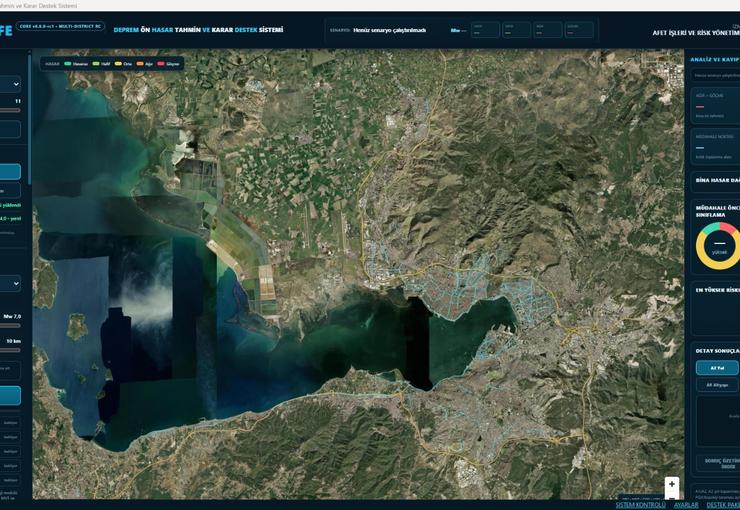Open SİSTEM KONTROLÜ link in footer

[x=640, y=505]
